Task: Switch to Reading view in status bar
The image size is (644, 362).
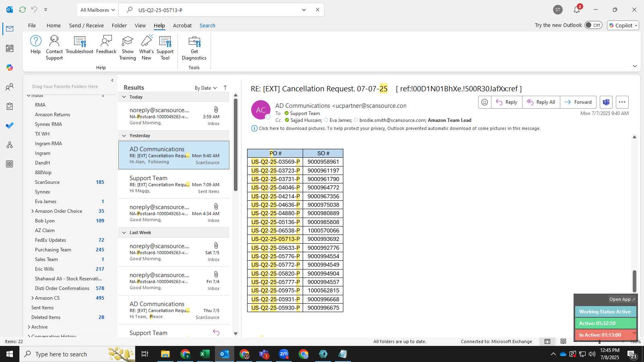Action: click(563, 341)
